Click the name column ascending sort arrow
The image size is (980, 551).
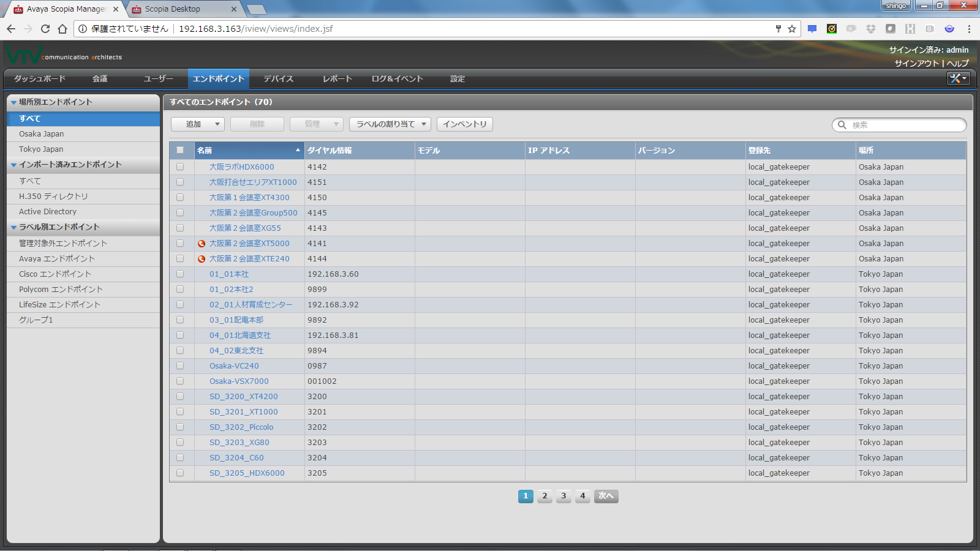pyautogui.click(x=298, y=150)
